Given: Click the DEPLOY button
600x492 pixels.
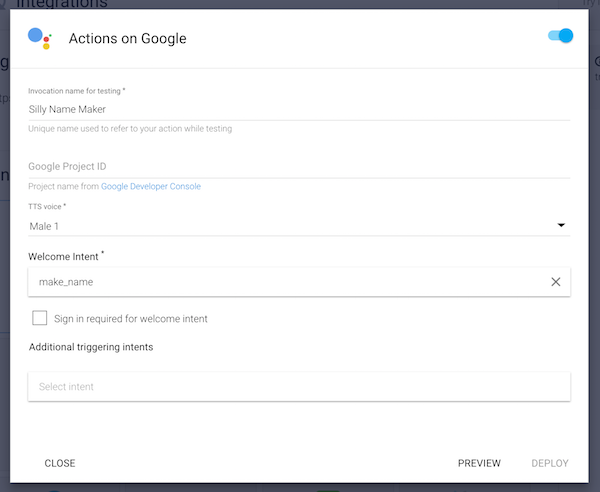Looking at the screenshot, I should point(550,463).
